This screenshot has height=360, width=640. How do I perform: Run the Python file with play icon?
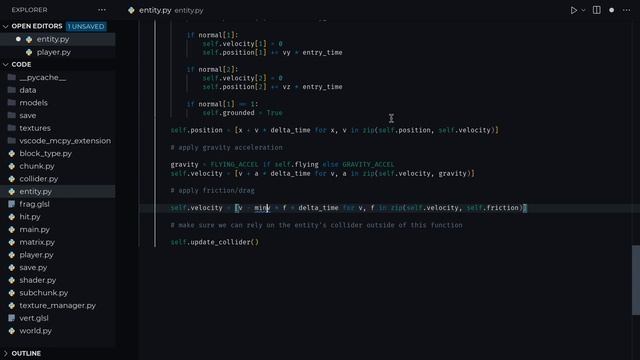point(573,10)
